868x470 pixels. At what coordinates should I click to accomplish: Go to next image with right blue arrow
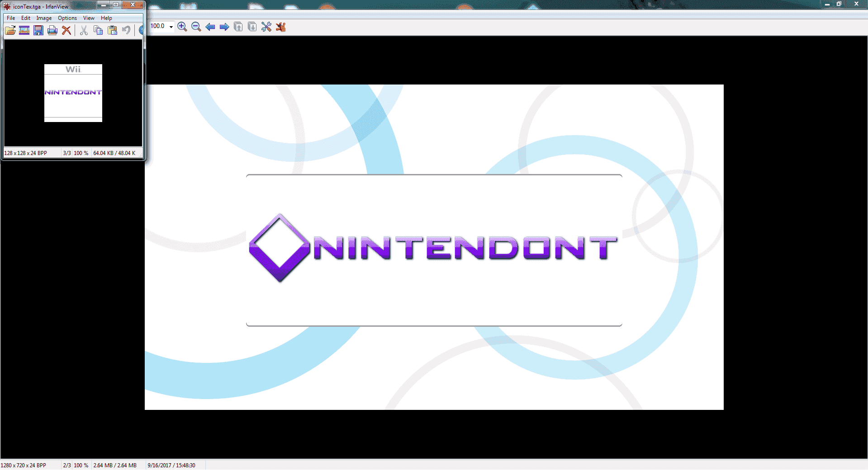[224, 27]
